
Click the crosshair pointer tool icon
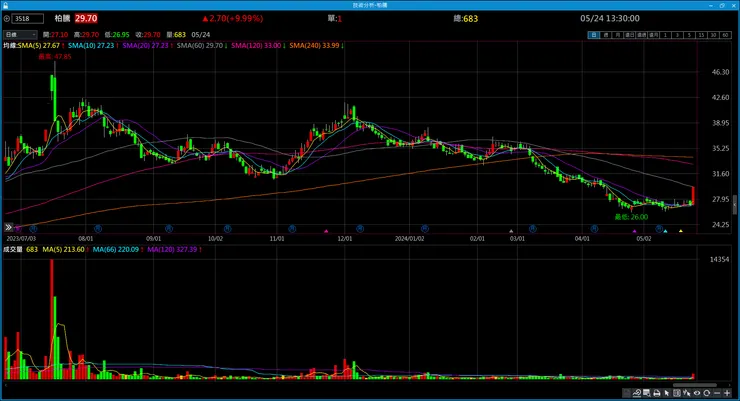[x=687, y=393]
